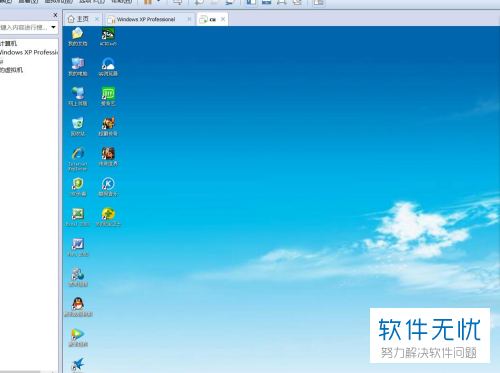Image resolution: width=500 pixels, height=373 pixels.
Task: Launch the game shortcut beside Internet Explorer
Action: pos(108,156)
